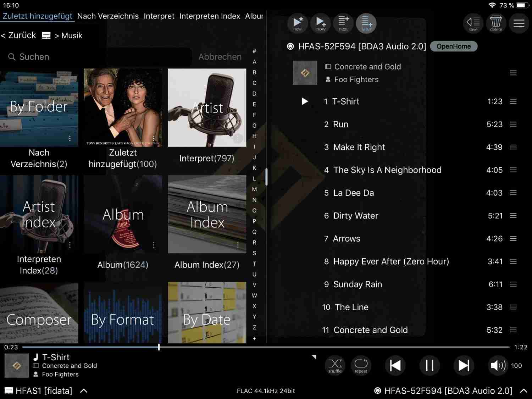Image resolution: width=532 pixels, height=399 pixels.
Task: Tap the Musik breadcrumb
Action: (x=72, y=35)
